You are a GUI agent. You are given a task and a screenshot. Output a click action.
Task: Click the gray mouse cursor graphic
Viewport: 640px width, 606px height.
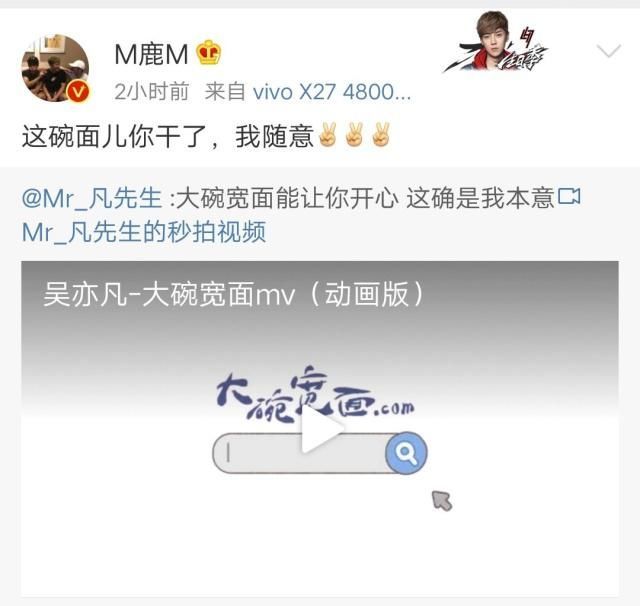[442, 500]
